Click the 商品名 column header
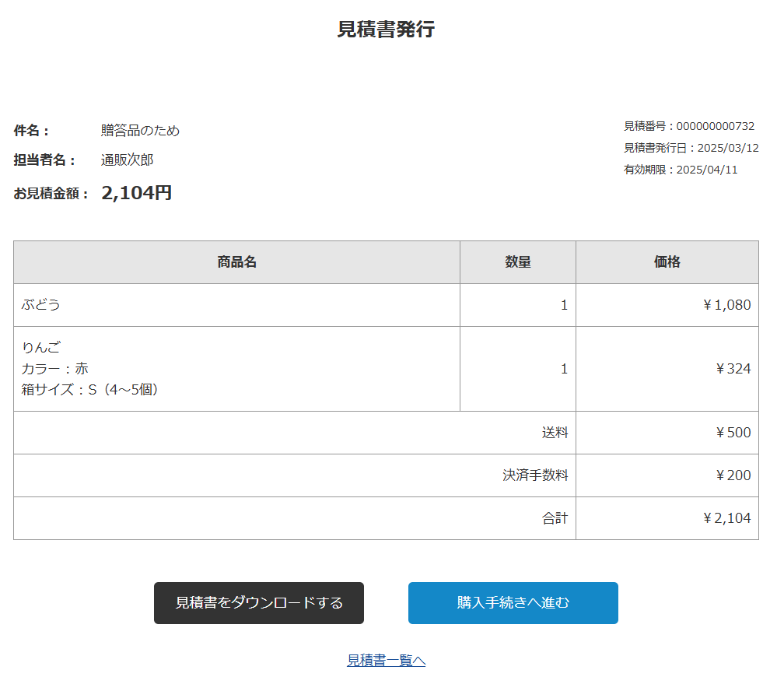 click(x=236, y=262)
